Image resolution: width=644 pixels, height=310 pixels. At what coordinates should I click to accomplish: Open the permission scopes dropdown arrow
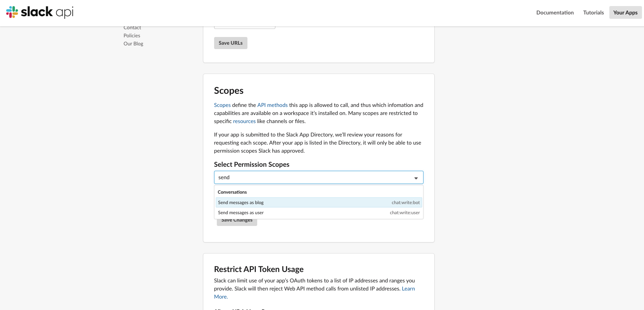416,177
